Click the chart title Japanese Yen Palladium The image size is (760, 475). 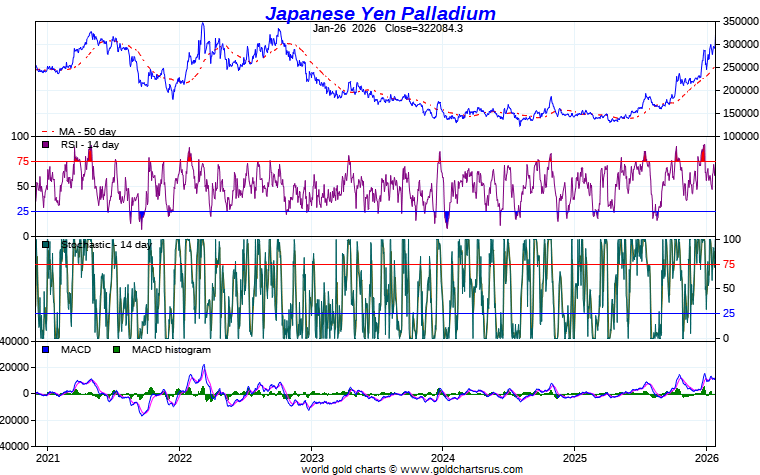click(380, 13)
